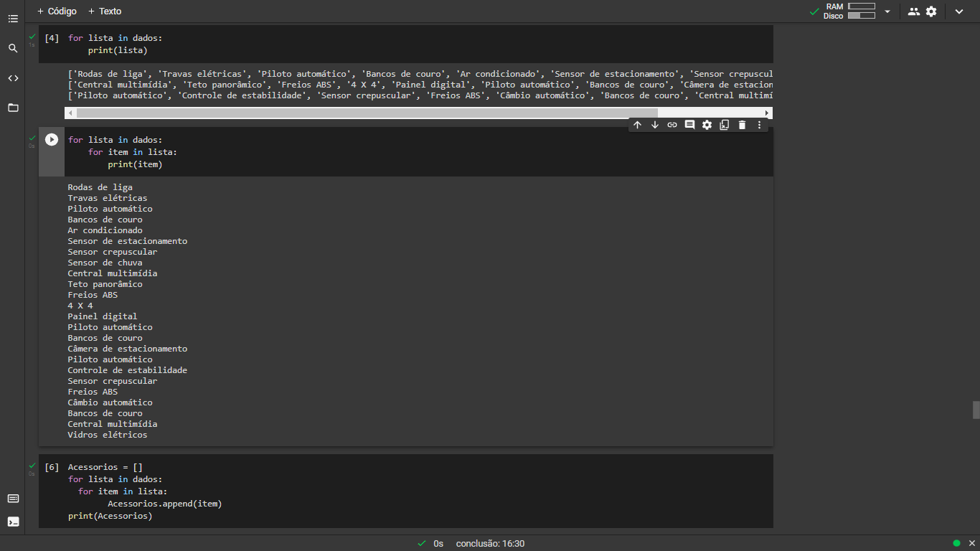Copy link to cell icon
980x551 pixels.
point(672,125)
